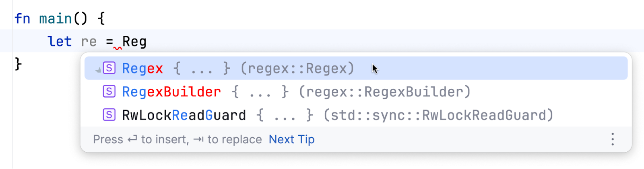Viewport: 644px width, 169px height.
Task: Click the closing brace of main
Action: pos(18,63)
